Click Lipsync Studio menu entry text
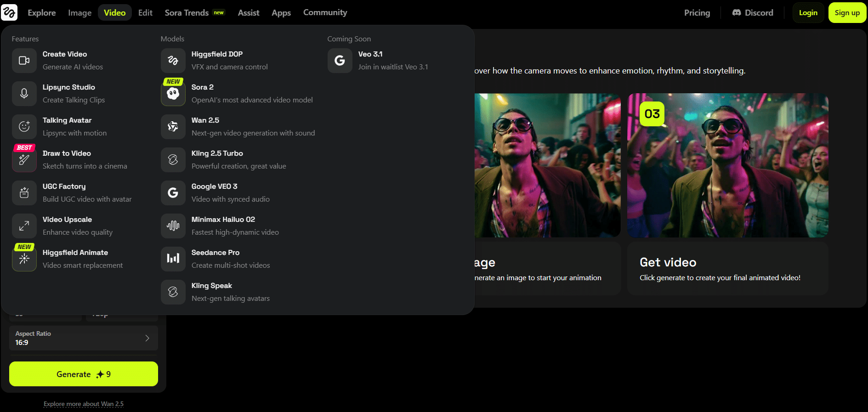Image resolution: width=868 pixels, height=412 pixels. pyautogui.click(x=69, y=87)
